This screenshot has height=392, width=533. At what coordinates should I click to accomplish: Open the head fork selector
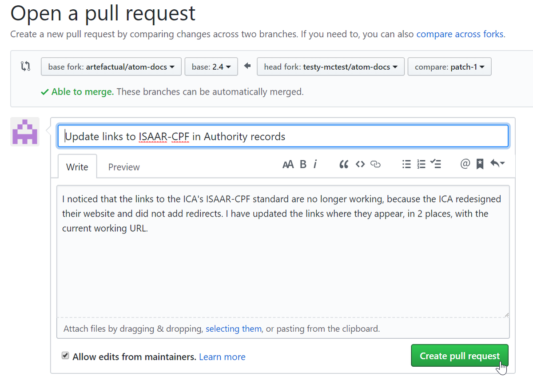coord(330,67)
